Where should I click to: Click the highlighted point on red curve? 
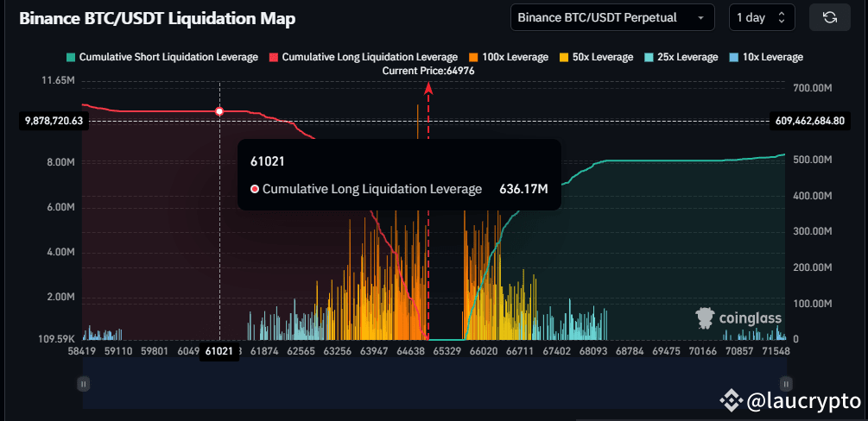[219, 111]
